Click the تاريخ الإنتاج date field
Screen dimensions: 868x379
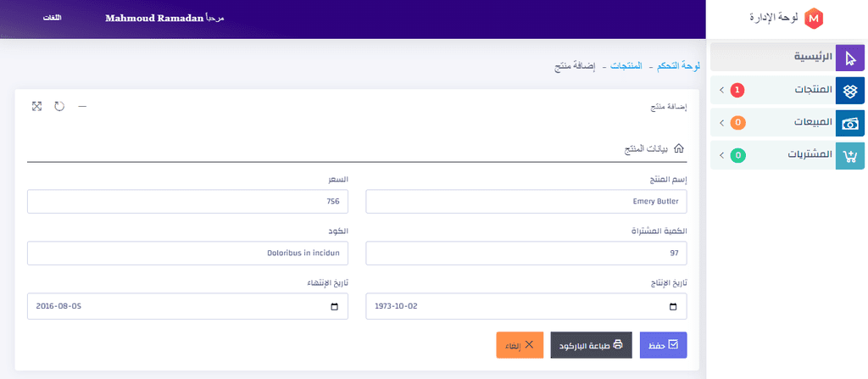point(526,306)
